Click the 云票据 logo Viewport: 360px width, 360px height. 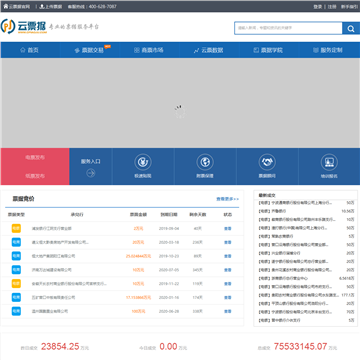[x=23, y=26]
